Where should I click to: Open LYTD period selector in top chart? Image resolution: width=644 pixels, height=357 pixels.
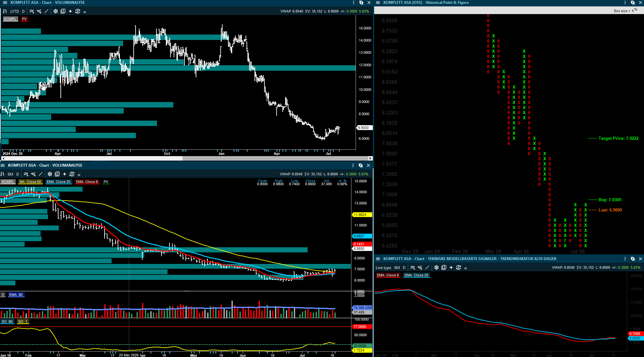[x=14, y=11]
